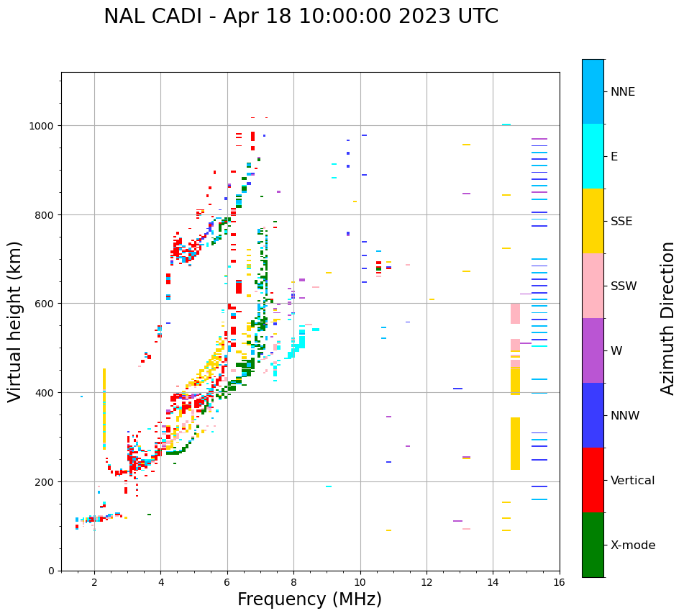
Task: Click the yellow SSE colorbar segment
Action: click(593, 221)
